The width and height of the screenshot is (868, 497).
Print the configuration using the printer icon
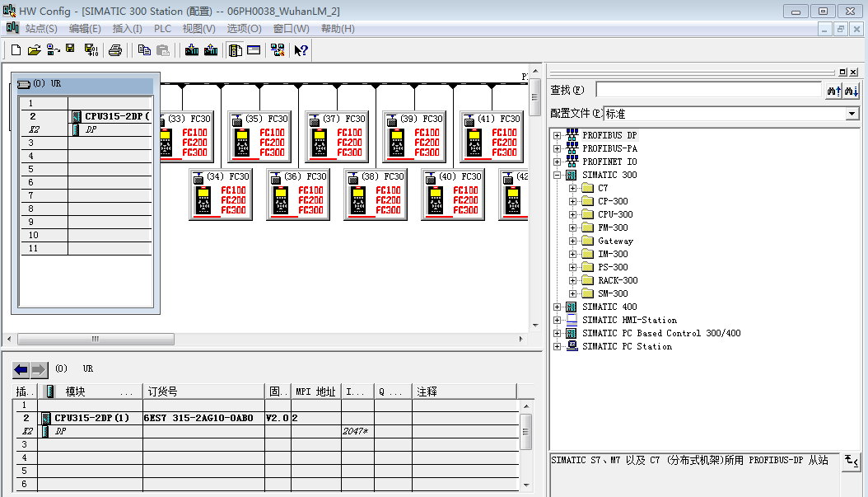click(x=115, y=50)
